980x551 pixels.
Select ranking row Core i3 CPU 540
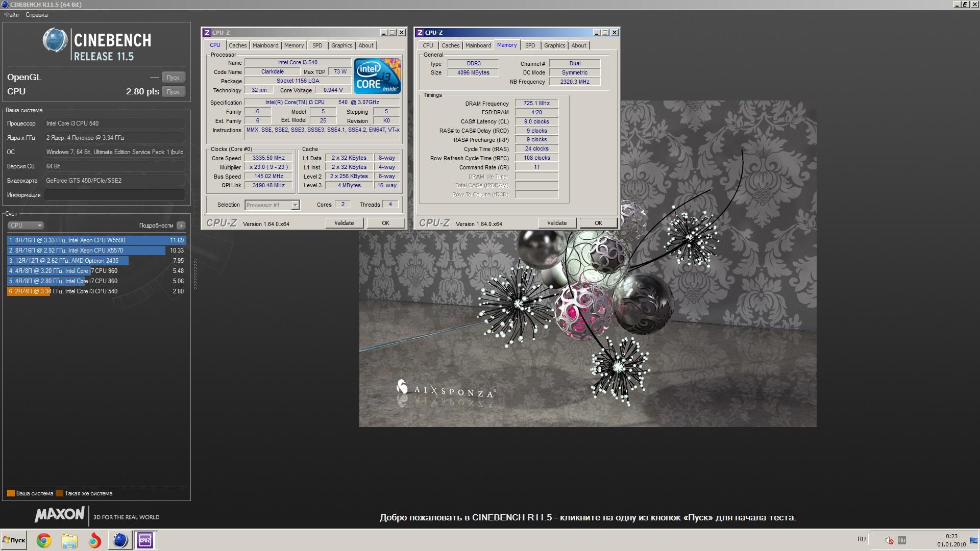pyautogui.click(x=96, y=291)
